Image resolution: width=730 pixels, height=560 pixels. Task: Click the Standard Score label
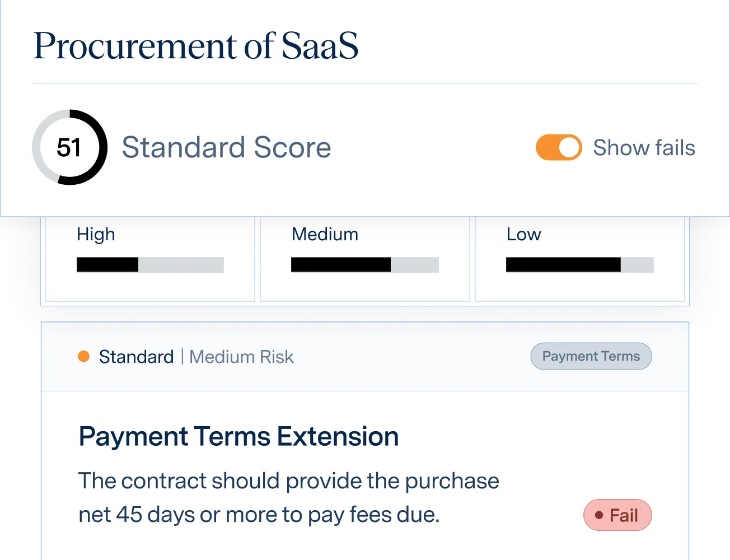point(227,148)
